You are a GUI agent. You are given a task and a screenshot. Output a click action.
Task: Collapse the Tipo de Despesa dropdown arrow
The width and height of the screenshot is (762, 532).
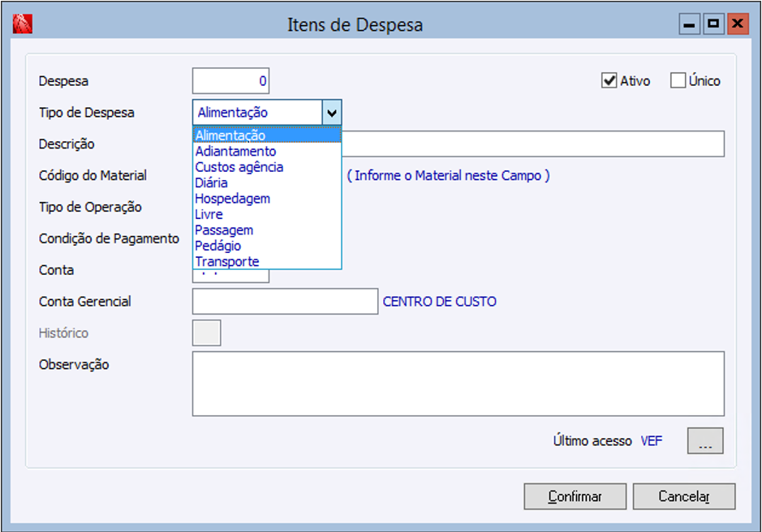coord(332,113)
